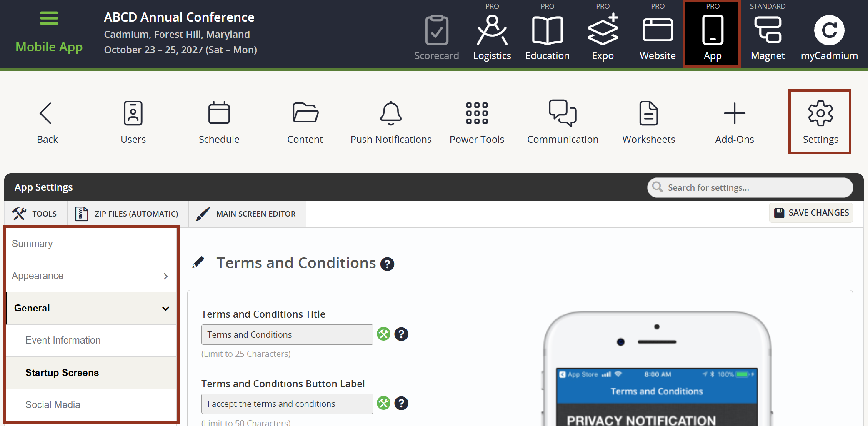Screen dimensions: 868x426
Task: Click pencil icon beside Terms and Conditions heading
Action: click(198, 262)
